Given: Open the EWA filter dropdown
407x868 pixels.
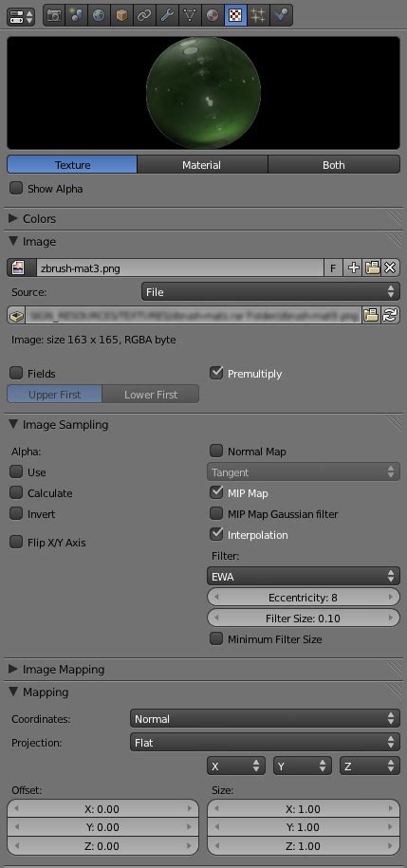Looking at the screenshot, I should 303,576.
